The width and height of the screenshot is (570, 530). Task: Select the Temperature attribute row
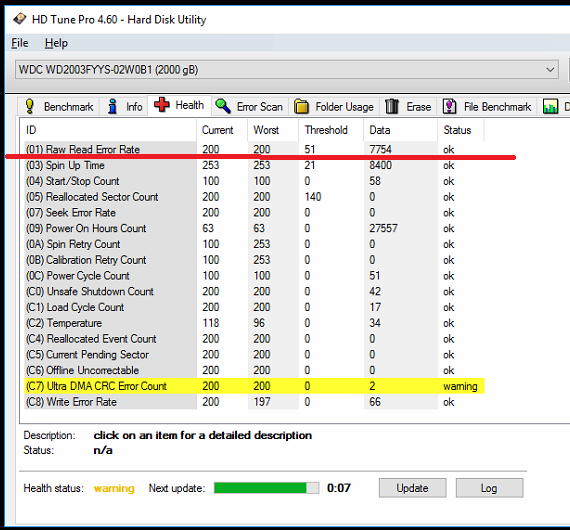(x=254, y=323)
